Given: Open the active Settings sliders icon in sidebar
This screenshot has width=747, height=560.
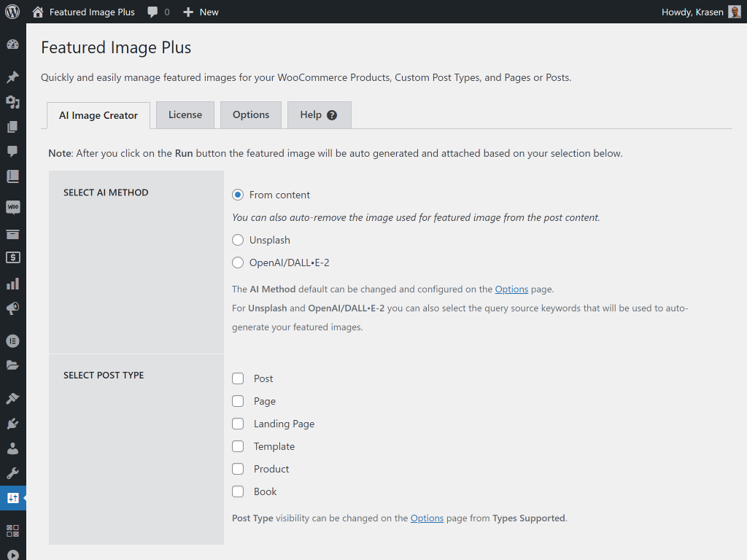Looking at the screenshot, I should click(x=13, y=498).
